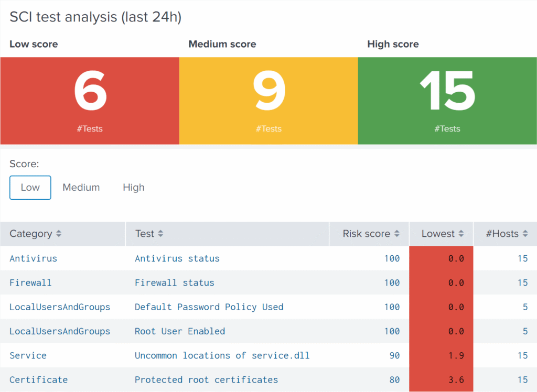Click the yellow Medium score tile

[268, 101]
